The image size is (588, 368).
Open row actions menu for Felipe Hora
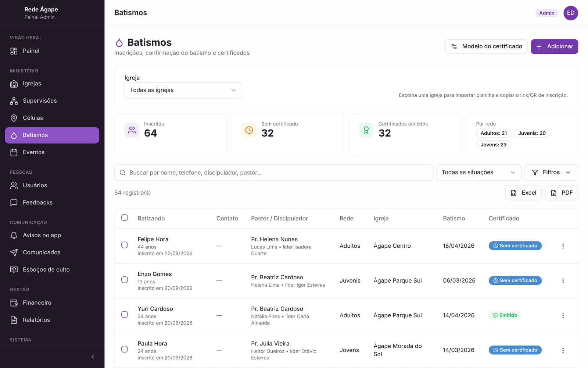[563, 246]
